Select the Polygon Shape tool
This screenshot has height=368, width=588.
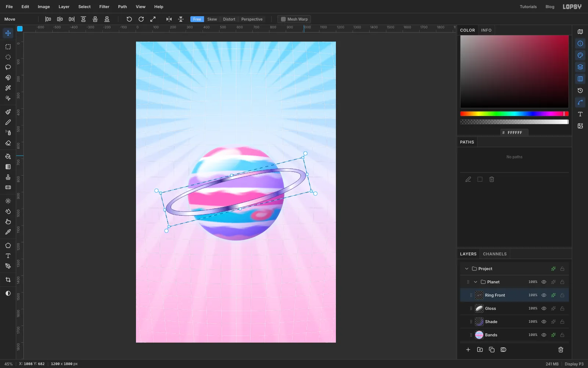point(8,245)
